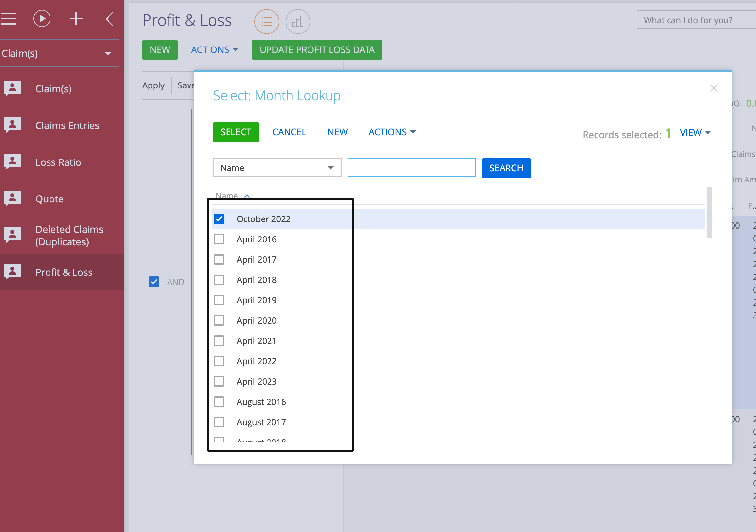Click the blue SEARCH button
Viewport: 756px width, 532px height.
point(507,168)
